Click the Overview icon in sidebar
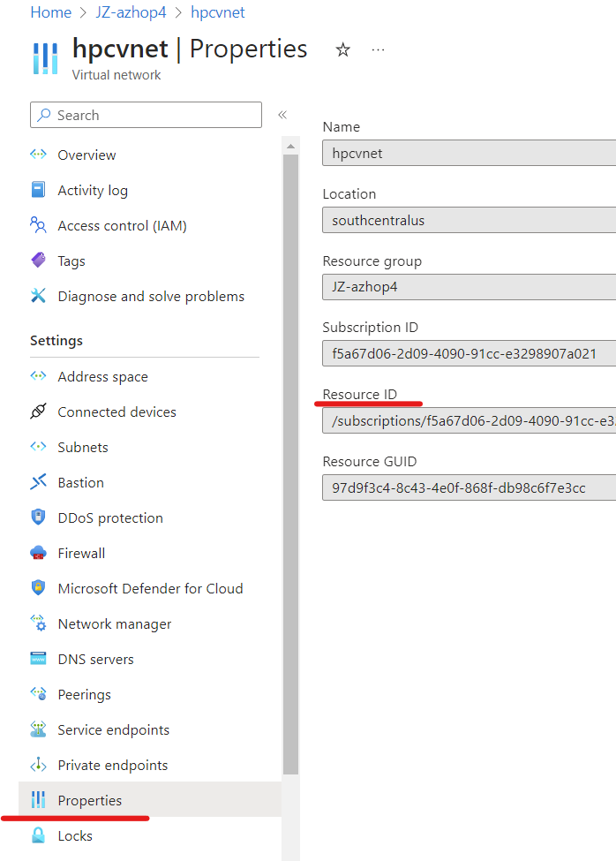616x861 pixels. pyautogui.click(x=38, y=155)
